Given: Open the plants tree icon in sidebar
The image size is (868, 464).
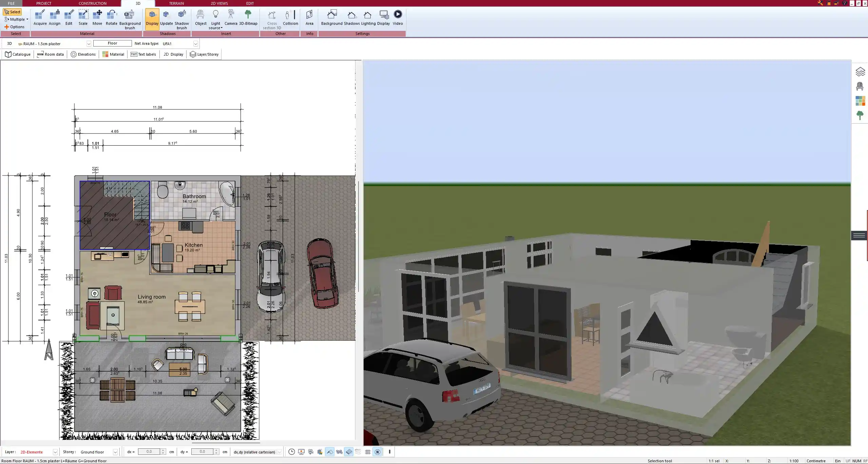Looking at the screenshot, I should (x=860, y=115).
